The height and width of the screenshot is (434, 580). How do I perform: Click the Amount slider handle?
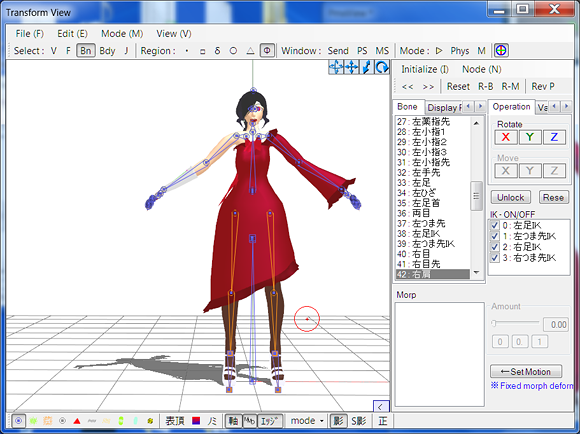(x=493, y=324)
